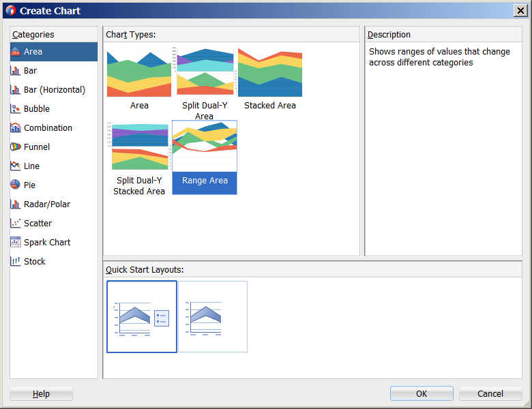Click the Funnel category label
Screen dimensions: 532x409
(37, 147)
